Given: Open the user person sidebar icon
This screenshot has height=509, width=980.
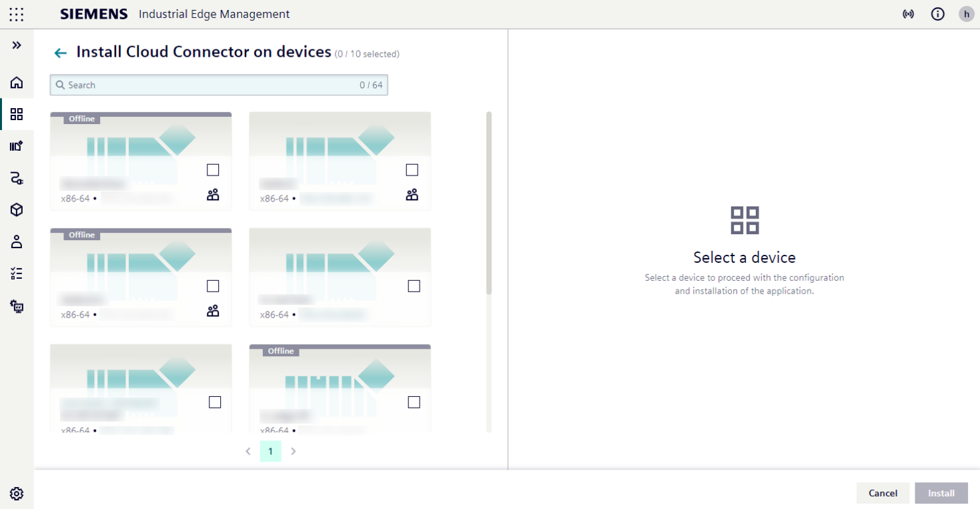Looking at the screenshot, I should click(17, 241).
